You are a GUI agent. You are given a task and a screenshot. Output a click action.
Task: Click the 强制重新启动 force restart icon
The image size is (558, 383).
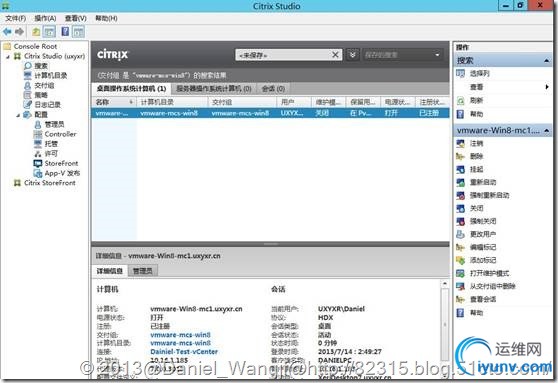pyautogui.click(x=460, y=195)
